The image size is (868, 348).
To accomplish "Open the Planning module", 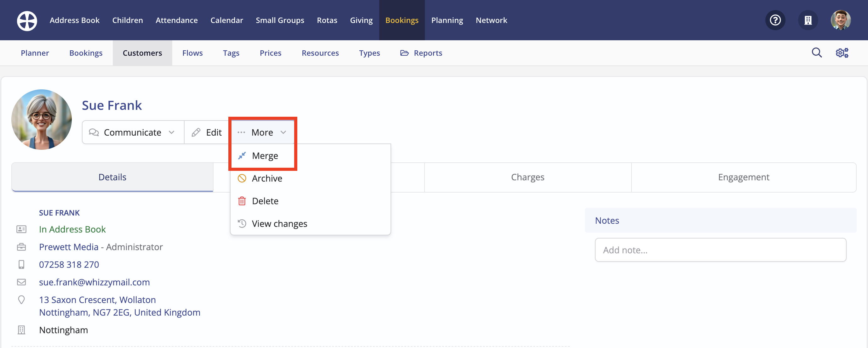I will (447, 20).
